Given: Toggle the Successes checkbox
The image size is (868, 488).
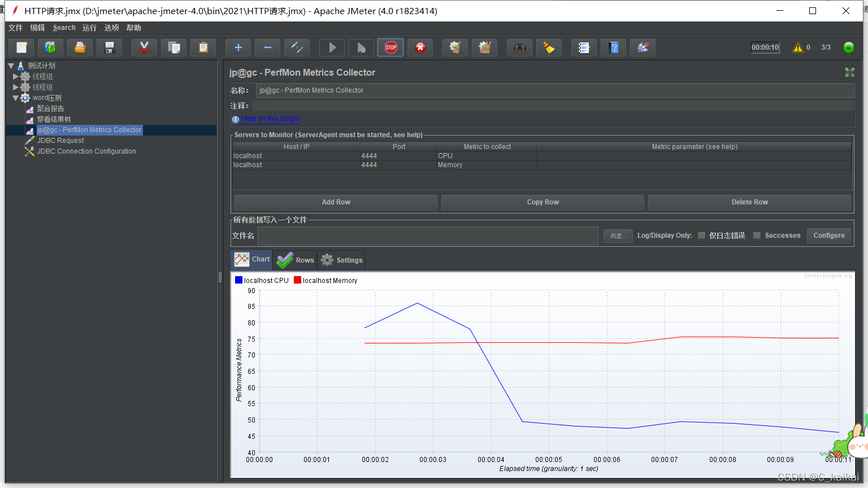Looking at the screenshot, I should pyautogui.click(x=757, y=236).
